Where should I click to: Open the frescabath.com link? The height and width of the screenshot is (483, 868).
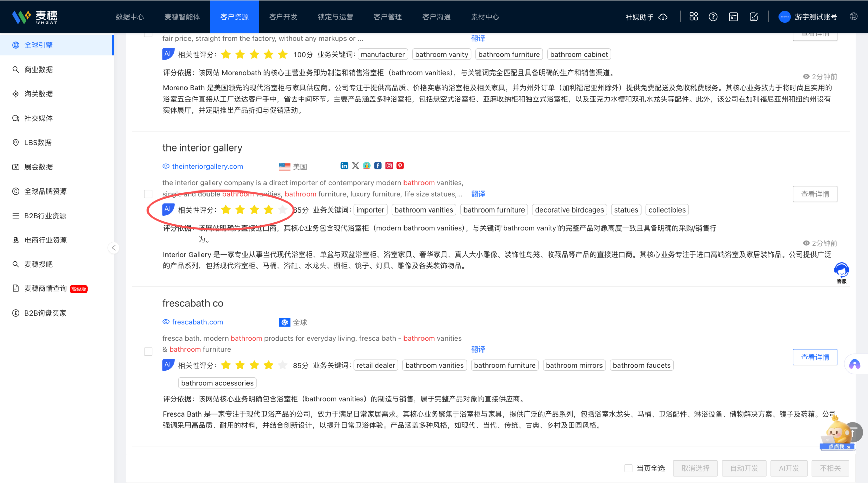tap(197, 322)
